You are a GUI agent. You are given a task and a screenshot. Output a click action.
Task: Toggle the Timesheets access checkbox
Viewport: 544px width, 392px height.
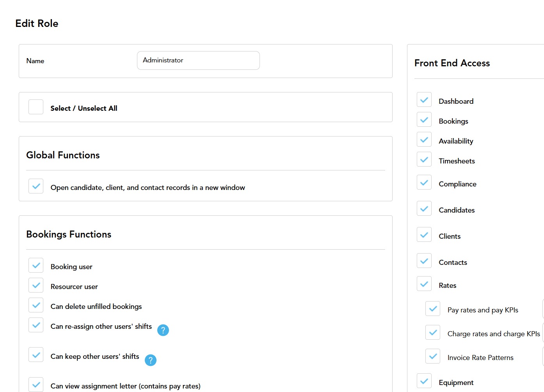424,160
